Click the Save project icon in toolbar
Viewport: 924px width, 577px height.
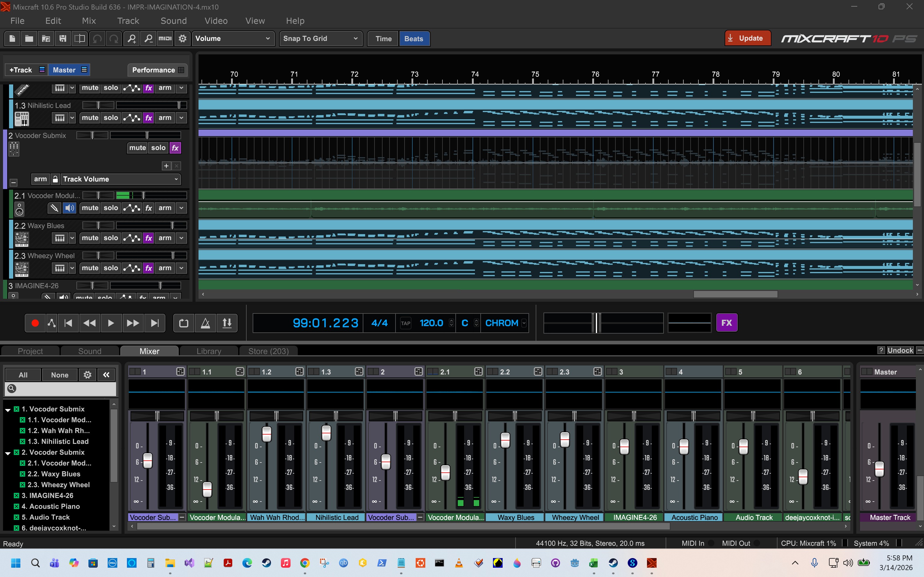[63, 38]
